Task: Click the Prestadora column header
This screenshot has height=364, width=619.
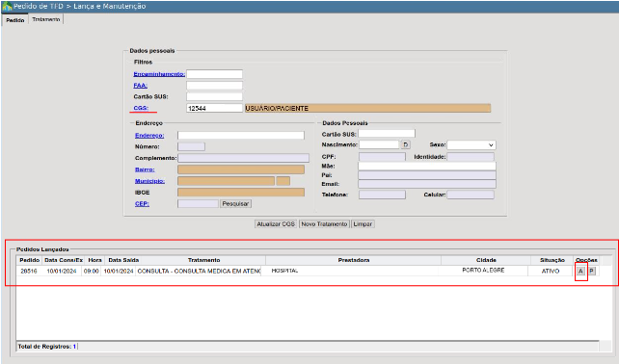Action: tap(353, 260)
